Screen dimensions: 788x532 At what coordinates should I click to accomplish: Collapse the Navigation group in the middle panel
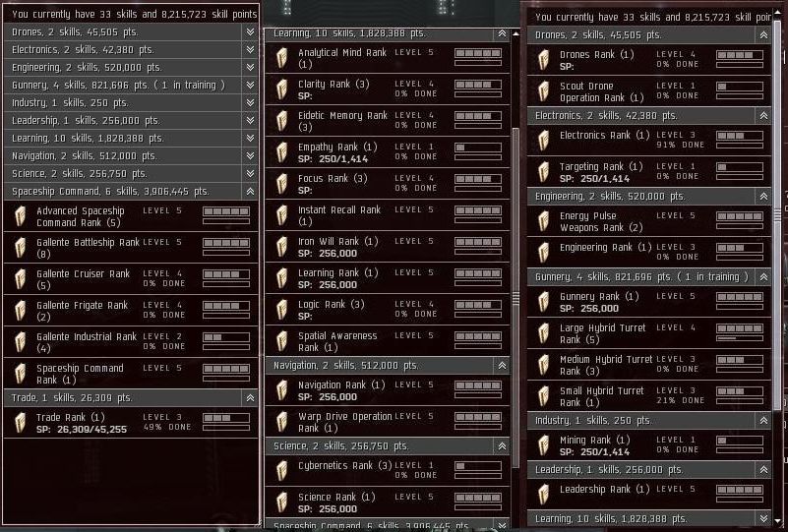point(502,366)
